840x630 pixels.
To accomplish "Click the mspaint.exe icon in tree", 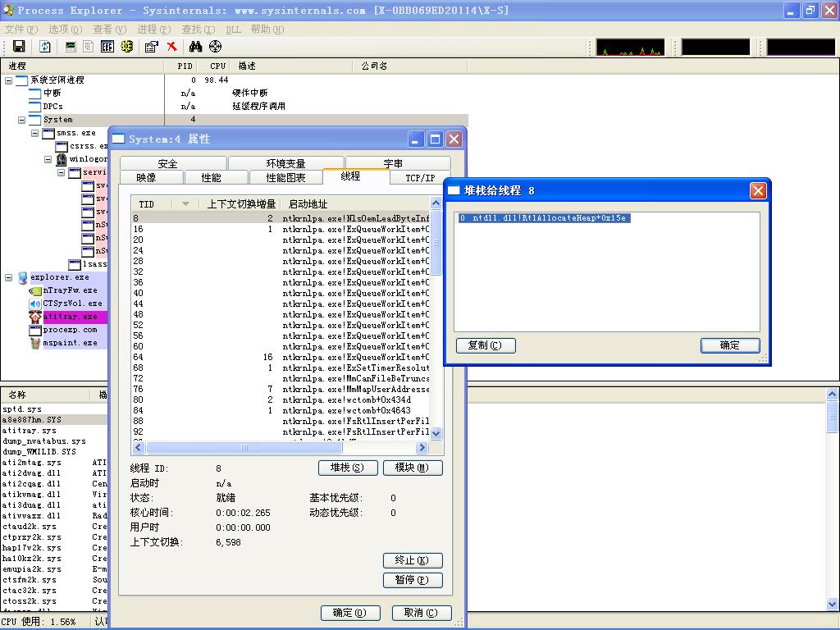I will 35,343.
